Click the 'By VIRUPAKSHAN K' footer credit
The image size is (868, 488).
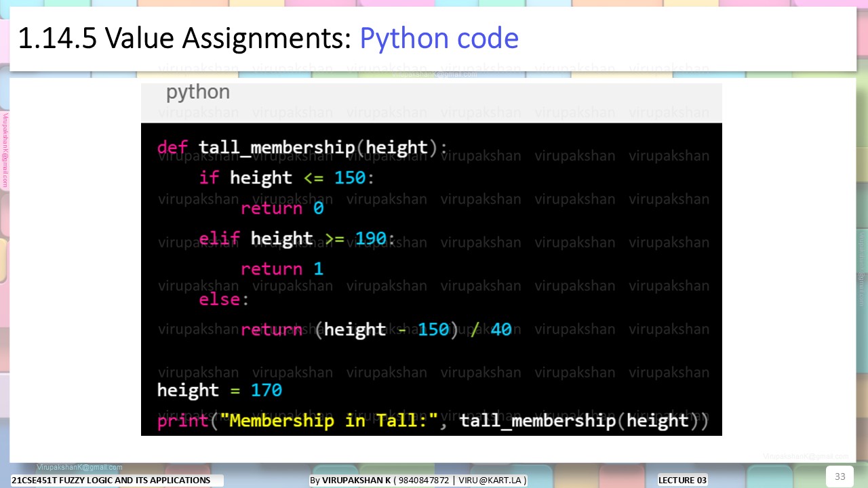pos(418,481)
